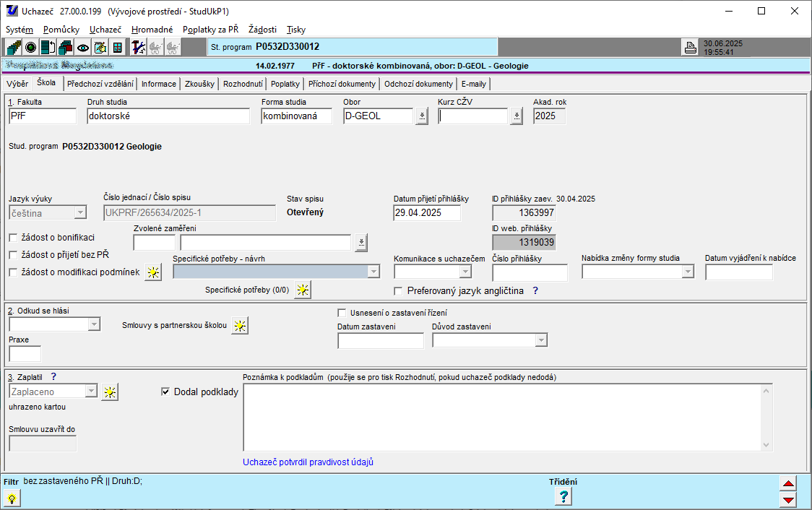Screen dimensions: 812x510
Task: Click the red up arrow at bottom right
Action: (x=789, y=485)
